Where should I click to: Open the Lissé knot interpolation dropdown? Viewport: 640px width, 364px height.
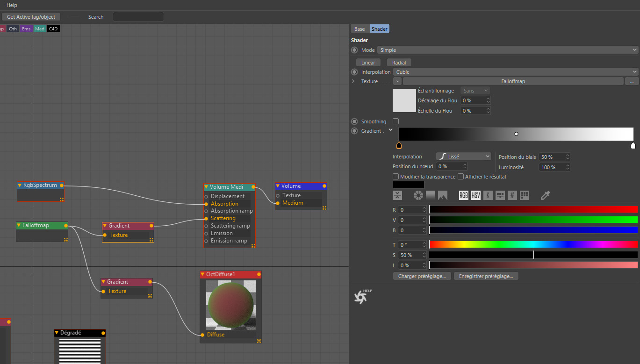(x=464, y=157)
